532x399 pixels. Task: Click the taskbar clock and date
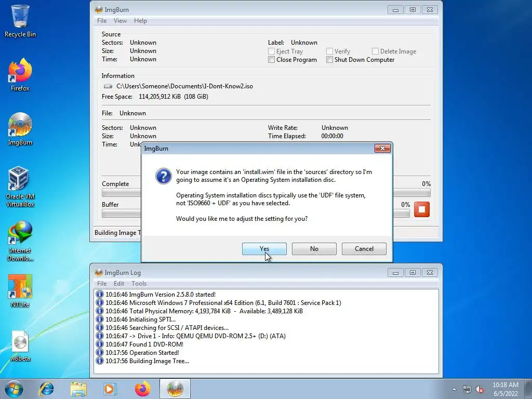coord(505,389)
